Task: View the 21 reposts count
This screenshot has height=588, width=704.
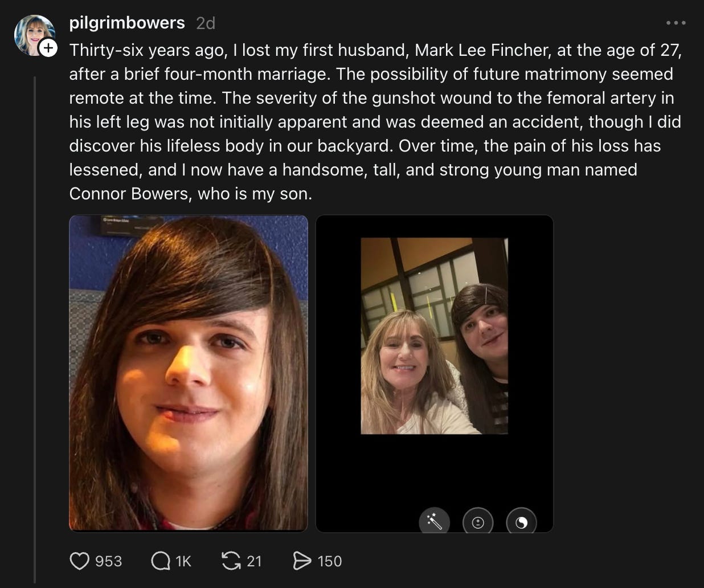Action: coord(254,561)
